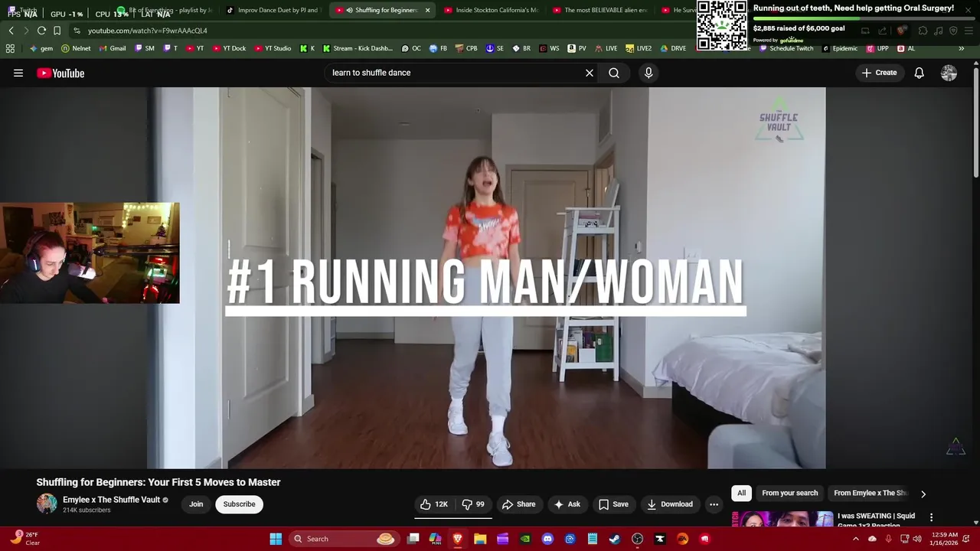Viewport: 980px width, 551px height.
Task: Subscribe to Emylee x The Shuffle Vault
Action: click(239, 504)
